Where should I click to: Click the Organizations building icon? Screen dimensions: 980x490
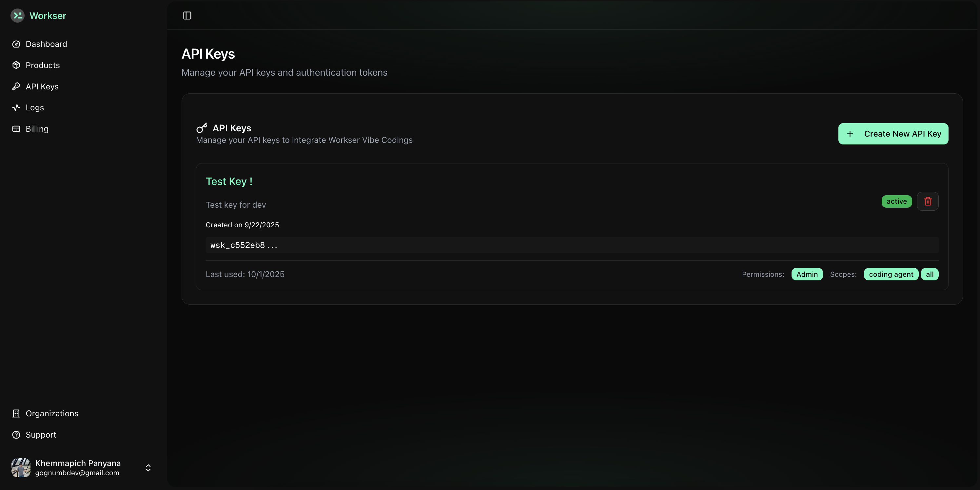16,413
